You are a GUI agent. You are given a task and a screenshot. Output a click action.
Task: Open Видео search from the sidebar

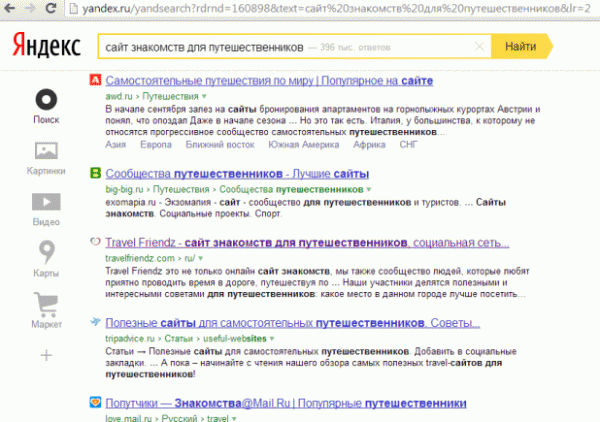pos(46,206)
